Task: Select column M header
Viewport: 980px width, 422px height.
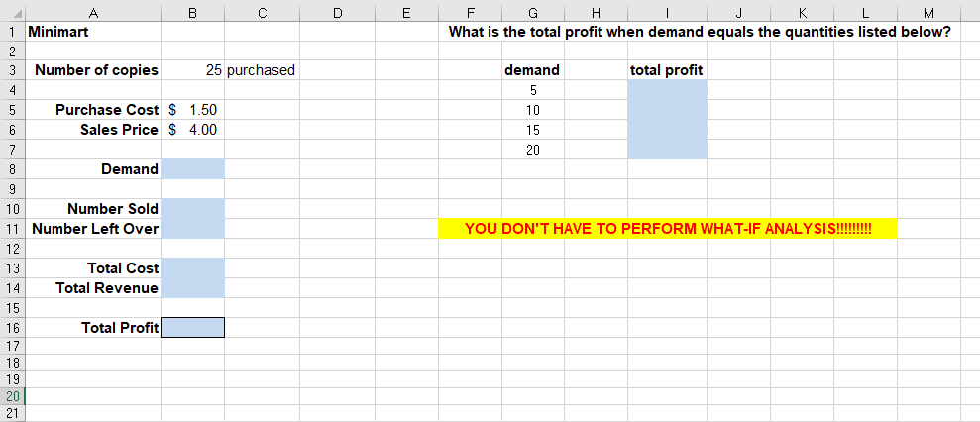Action: (928, 13)
